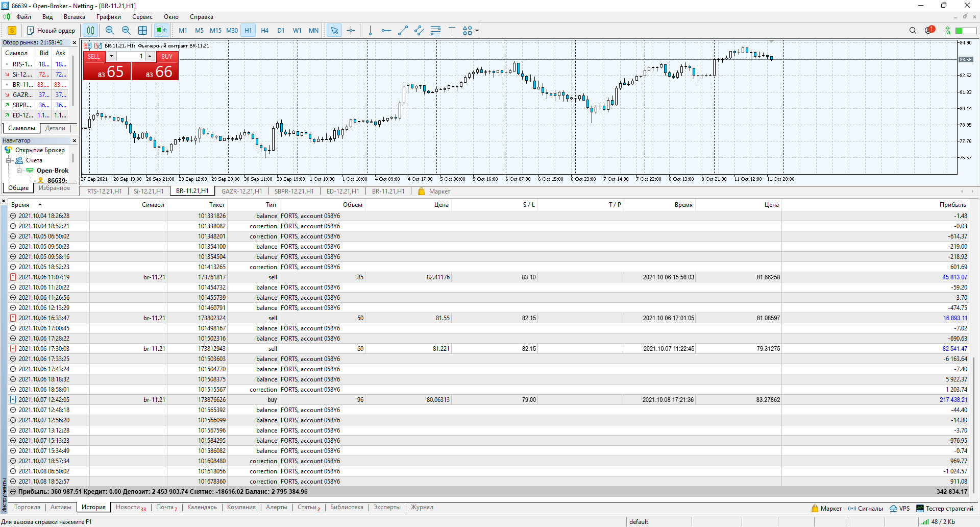Decrease volume with the down arrow
Viewport: 980px width, 527px height.
pos(111,56)
